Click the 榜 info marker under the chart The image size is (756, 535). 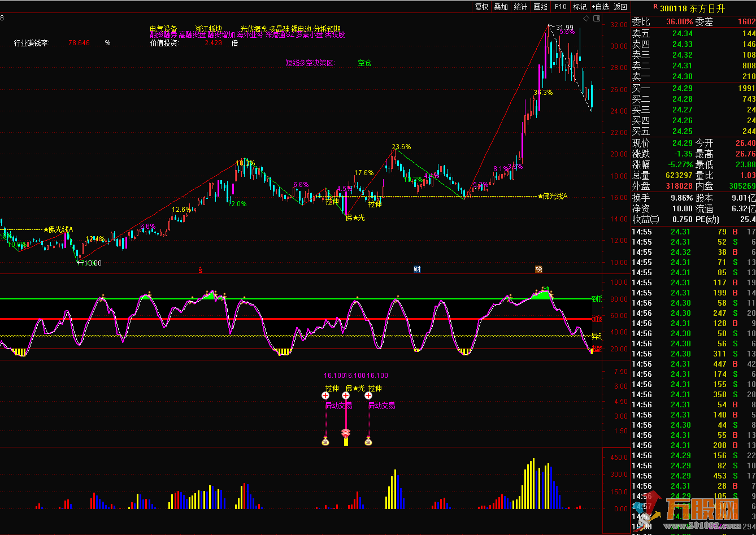point(538,269)
